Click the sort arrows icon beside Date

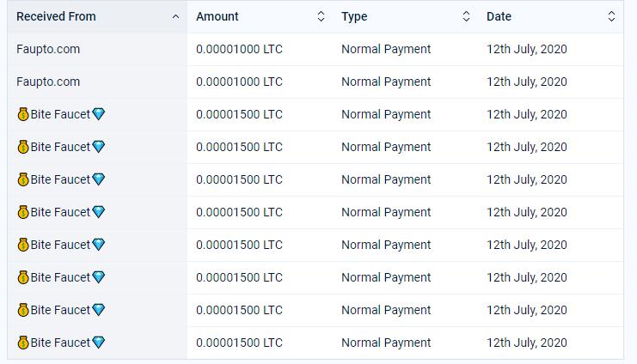point(611,16)
